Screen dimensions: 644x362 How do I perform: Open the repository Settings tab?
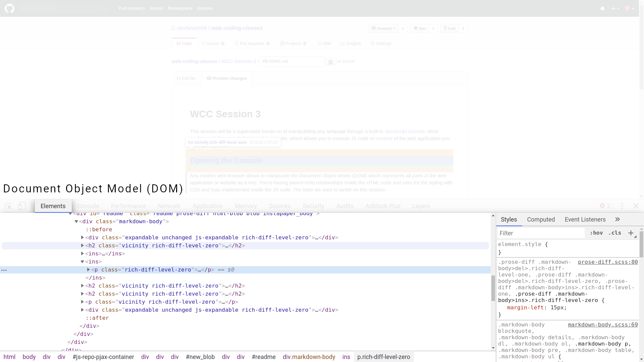click(381, 44)
